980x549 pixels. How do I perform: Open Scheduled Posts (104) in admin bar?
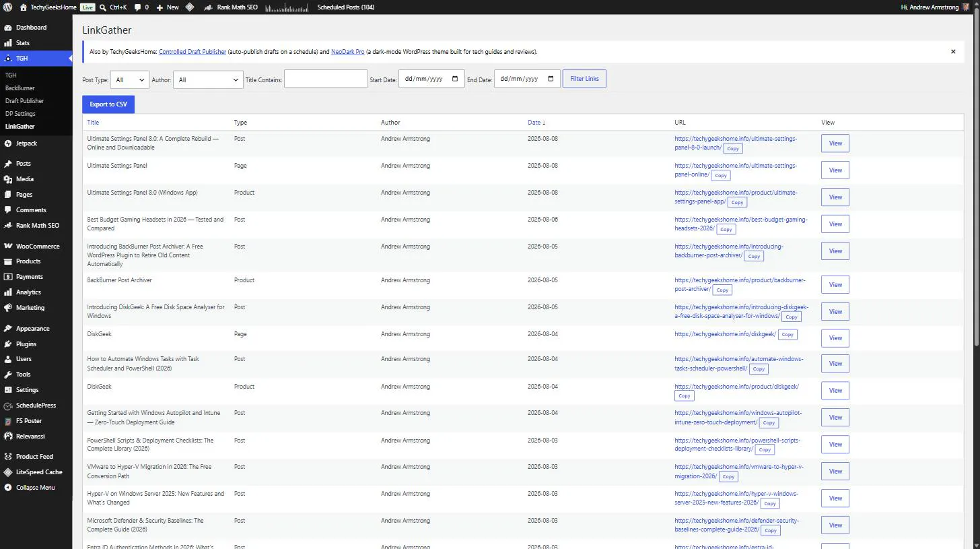[x=346, y=7]
